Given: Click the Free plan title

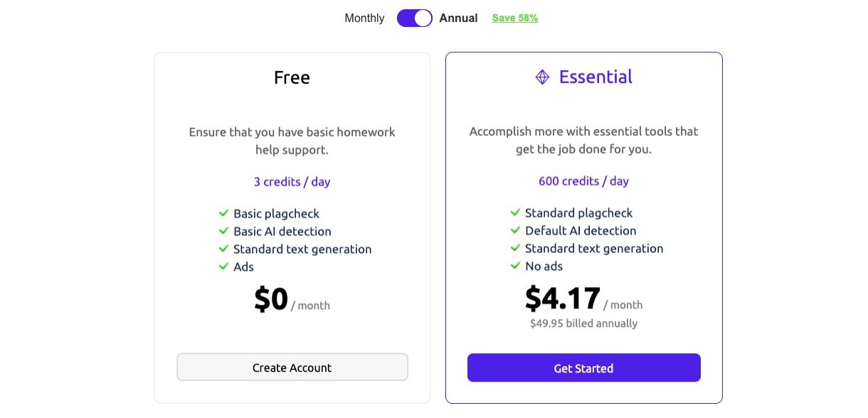Looking at the screenshot, I should [x=292, y=77].
